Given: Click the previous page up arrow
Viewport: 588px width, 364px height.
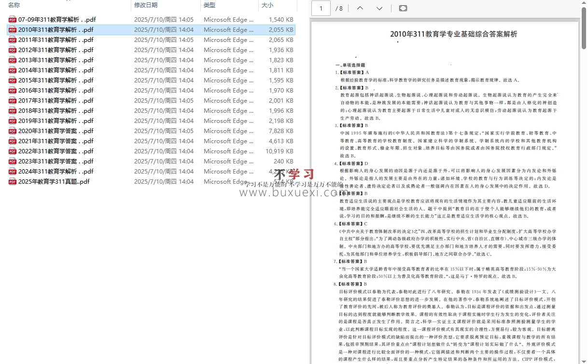Looking at the screenshot, I should (x=360, y=8).
